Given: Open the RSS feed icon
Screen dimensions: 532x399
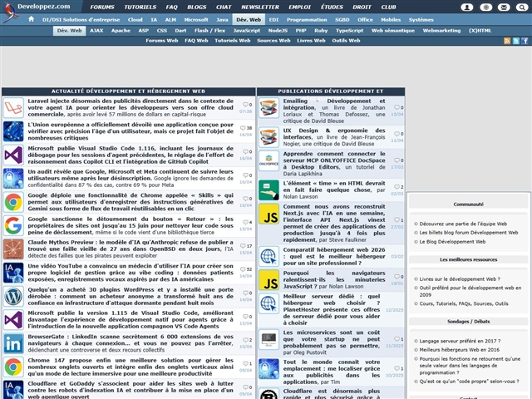Looking at the screenshot, I should [507, 41].
